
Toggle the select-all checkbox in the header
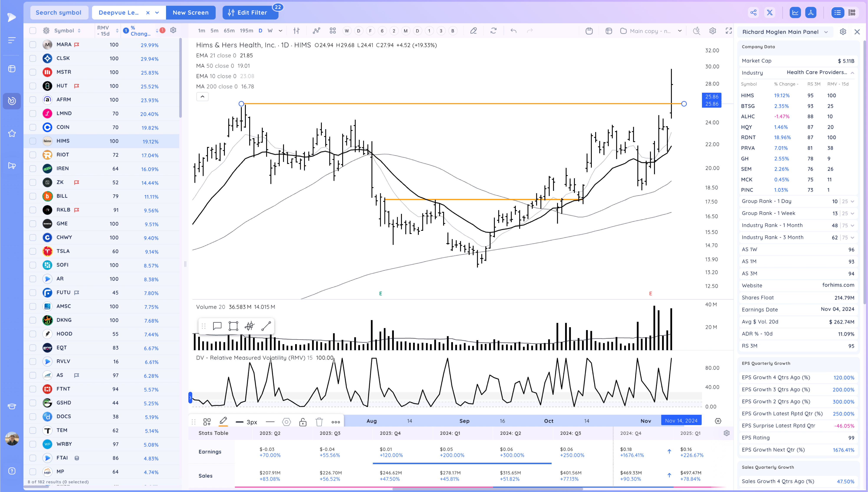pos(33,31)
